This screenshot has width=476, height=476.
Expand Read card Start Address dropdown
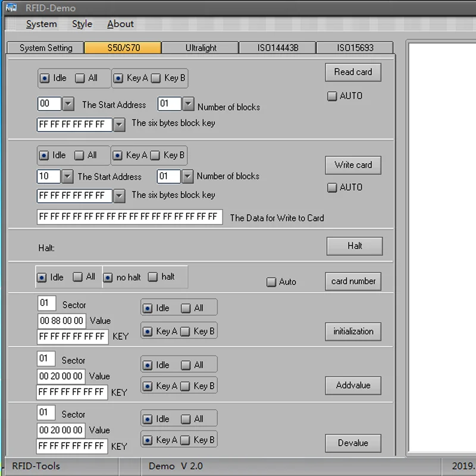(68, 104)
